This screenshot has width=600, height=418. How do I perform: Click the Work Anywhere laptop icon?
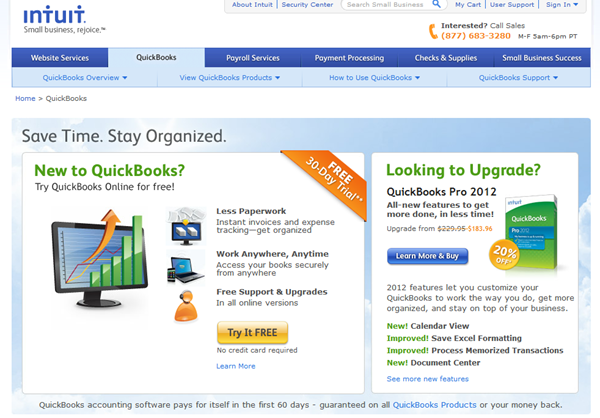pyautogui.click(x=186, y=268)
